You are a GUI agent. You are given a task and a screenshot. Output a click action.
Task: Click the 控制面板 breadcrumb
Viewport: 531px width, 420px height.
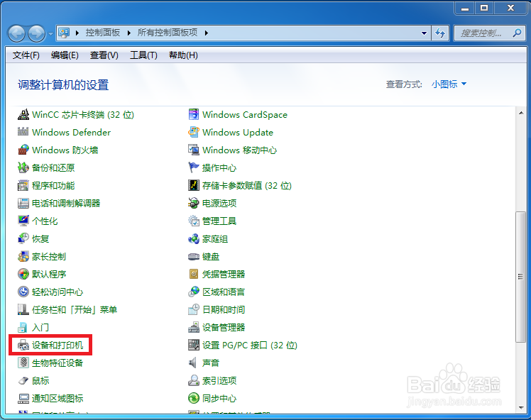click(x=103, y=33)
